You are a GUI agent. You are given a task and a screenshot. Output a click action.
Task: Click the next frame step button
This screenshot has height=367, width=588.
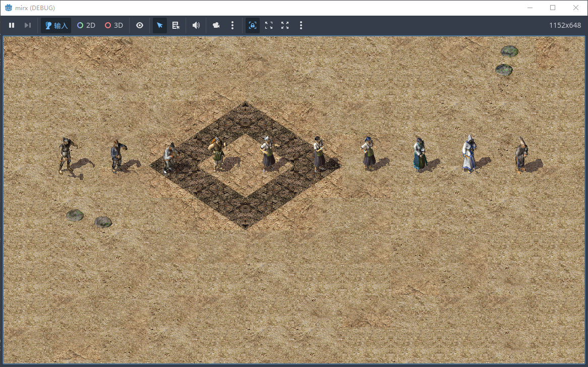pyautogui.click(x=28, y=25)
